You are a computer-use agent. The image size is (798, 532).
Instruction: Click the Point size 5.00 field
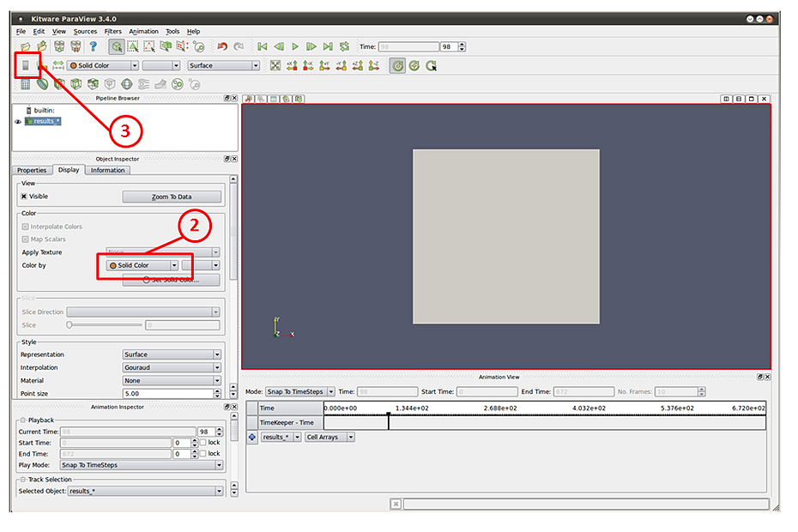pyautogui.click(x=168, y=394)
